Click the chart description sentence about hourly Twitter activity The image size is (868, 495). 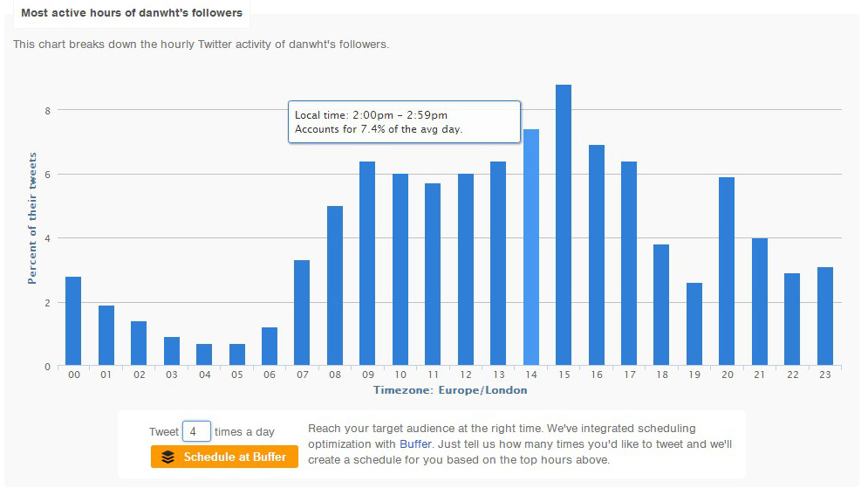[201, 45]
